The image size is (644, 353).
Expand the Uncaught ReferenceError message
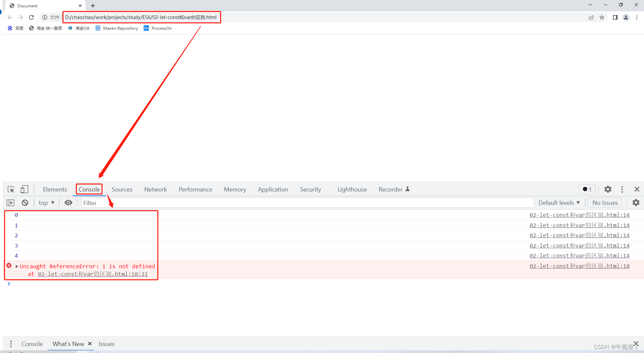coord(17,266)
